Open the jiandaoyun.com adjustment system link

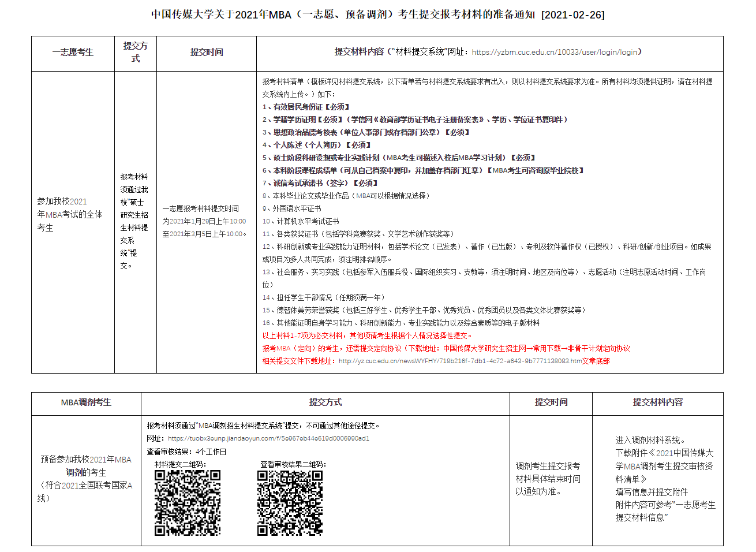point(268,438)
